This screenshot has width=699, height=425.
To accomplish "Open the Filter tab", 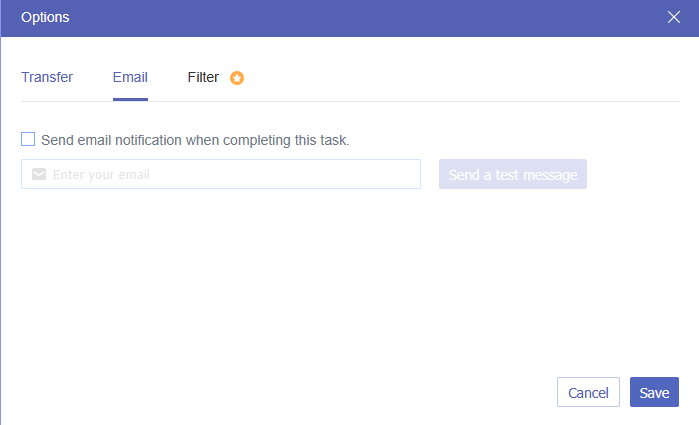I will tap(203, 77).
